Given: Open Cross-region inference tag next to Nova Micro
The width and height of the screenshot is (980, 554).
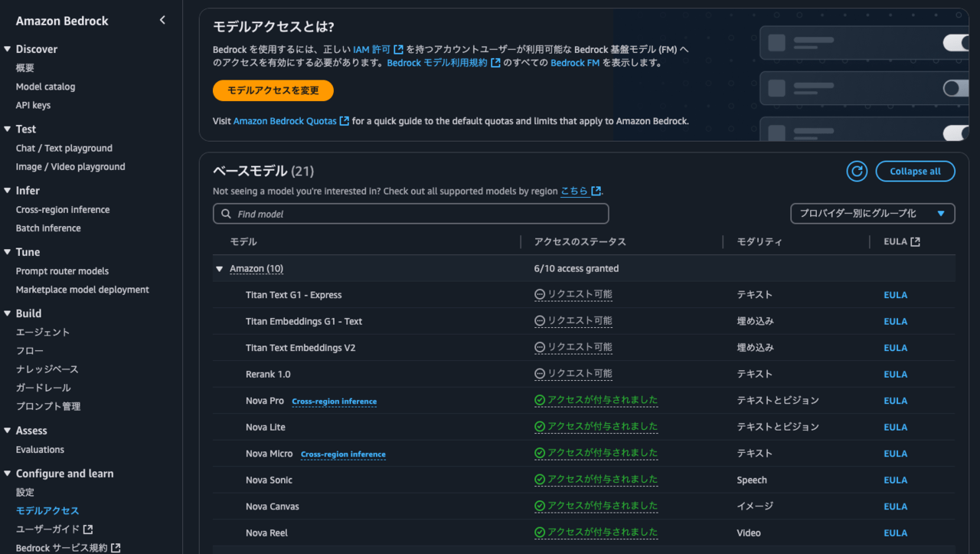Looking at the screenshot, I should [x=343, y=454].
